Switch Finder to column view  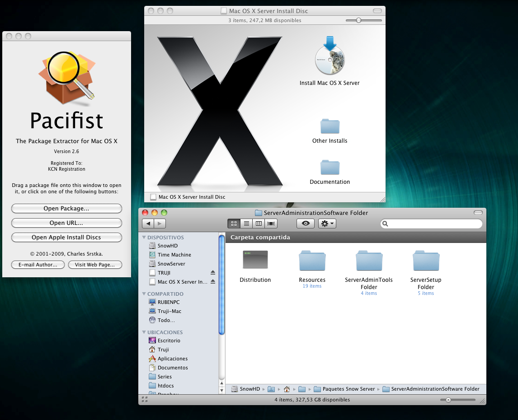click(x=259, y=224)
